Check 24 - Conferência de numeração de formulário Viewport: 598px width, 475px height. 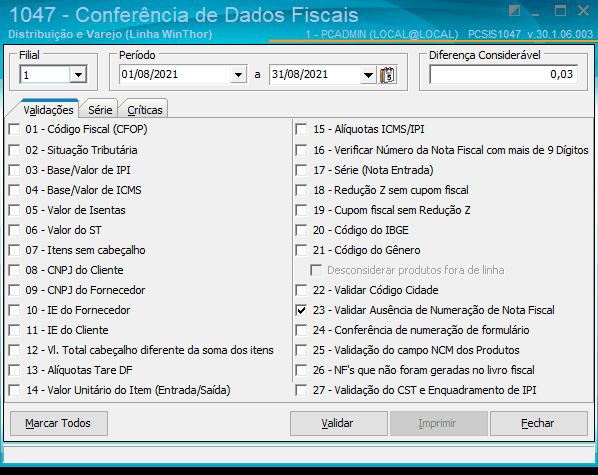tap(301, 330)
